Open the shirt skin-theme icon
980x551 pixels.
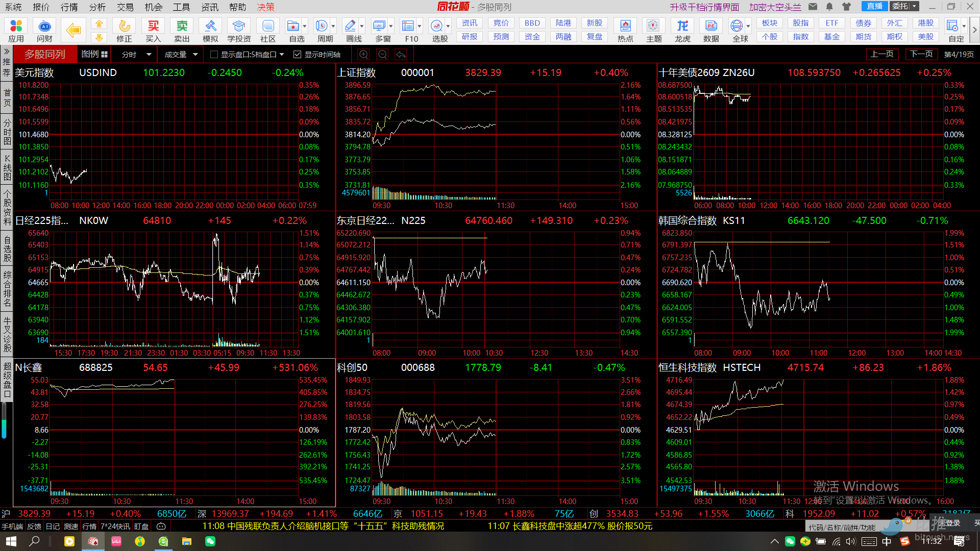pyautogui.click(x=847, y=7)
